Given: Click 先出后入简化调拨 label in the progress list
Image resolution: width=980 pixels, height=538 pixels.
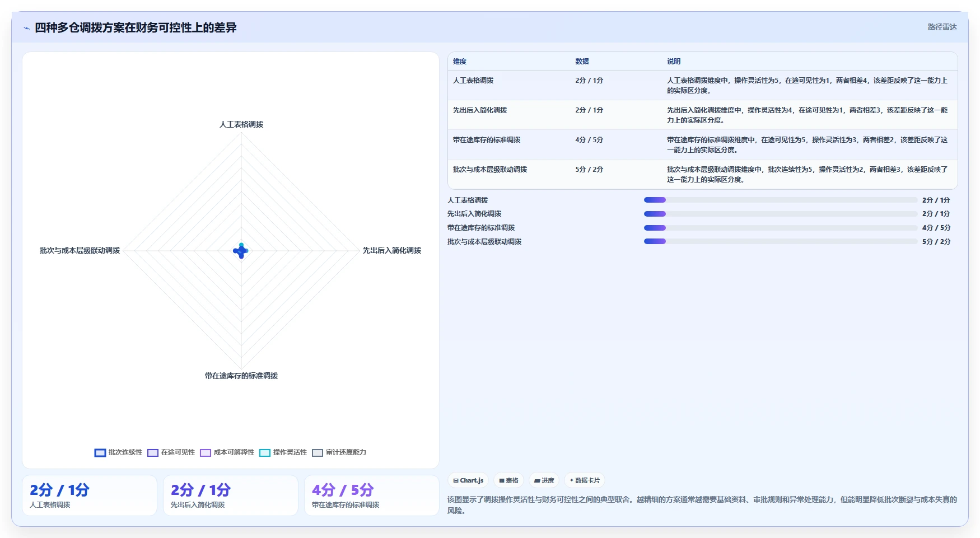Looking at the screenshot, I should [474, 214].
